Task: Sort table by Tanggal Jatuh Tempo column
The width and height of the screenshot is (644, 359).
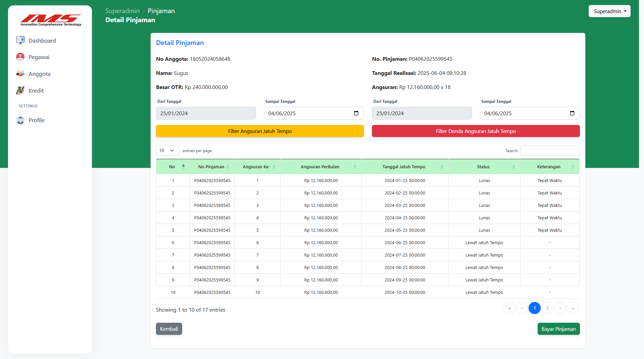Action: tap(405, 167)
